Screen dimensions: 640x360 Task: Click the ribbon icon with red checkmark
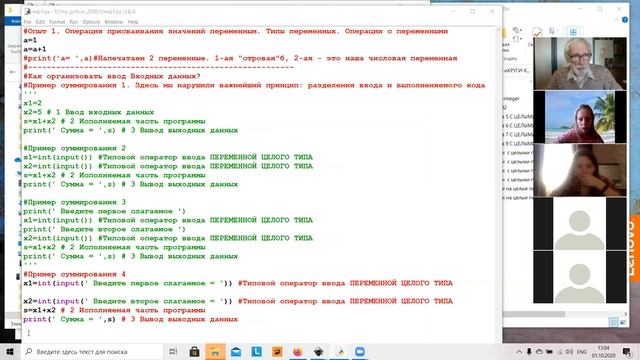pos(537,32)
